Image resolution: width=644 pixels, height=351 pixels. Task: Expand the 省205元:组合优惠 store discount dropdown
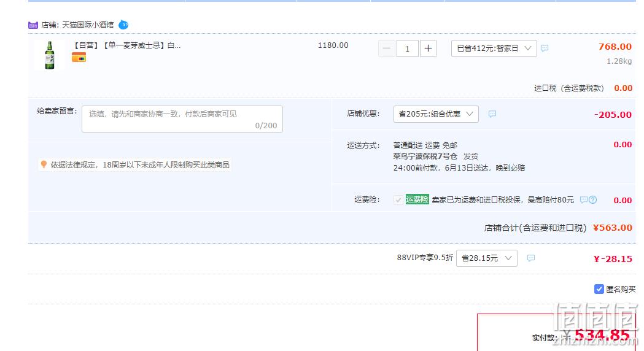click(x=436, y=114)
